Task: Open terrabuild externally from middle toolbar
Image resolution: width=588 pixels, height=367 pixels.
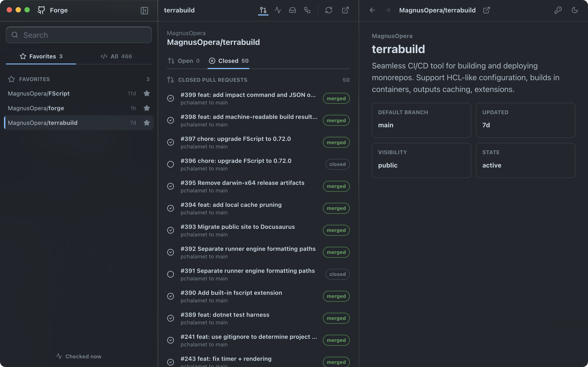Action: pyautogui.click(x=345, y=10)
